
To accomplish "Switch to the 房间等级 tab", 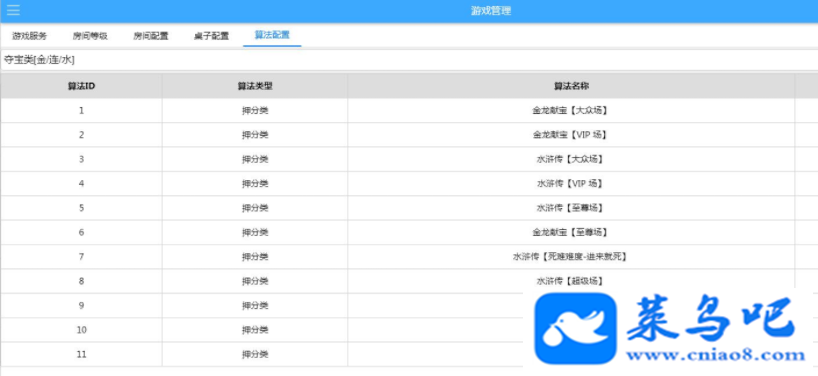I will pos(90,37).
